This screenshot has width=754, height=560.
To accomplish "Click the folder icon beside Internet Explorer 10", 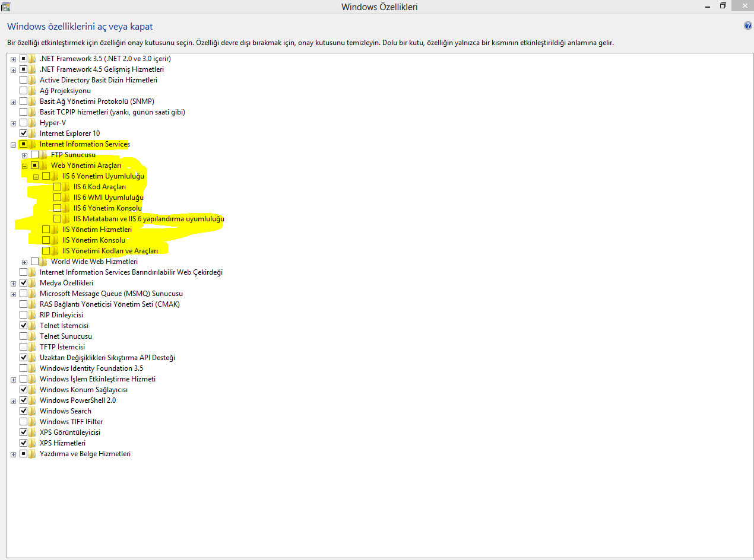I will (x=33, y=133).
